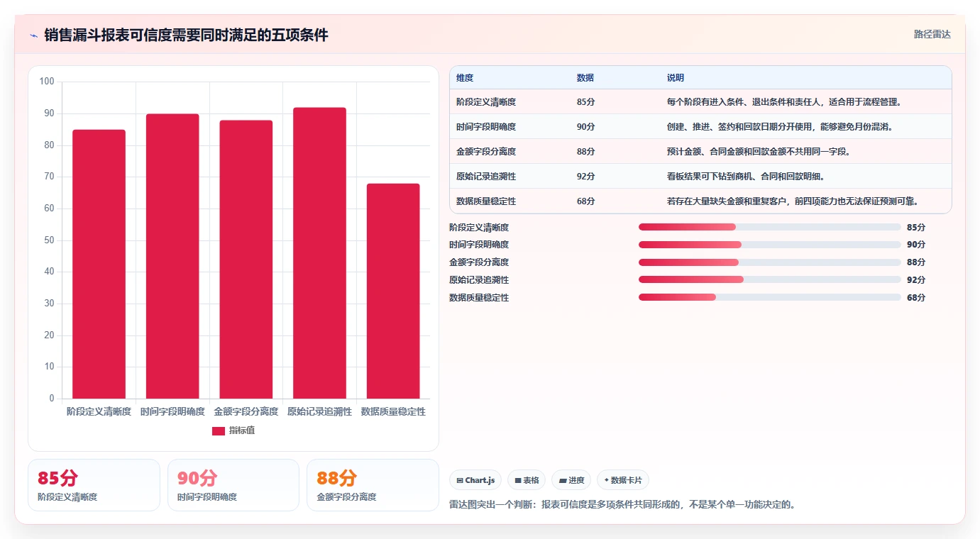Select the Chart.js tag chip

point(475,480)
